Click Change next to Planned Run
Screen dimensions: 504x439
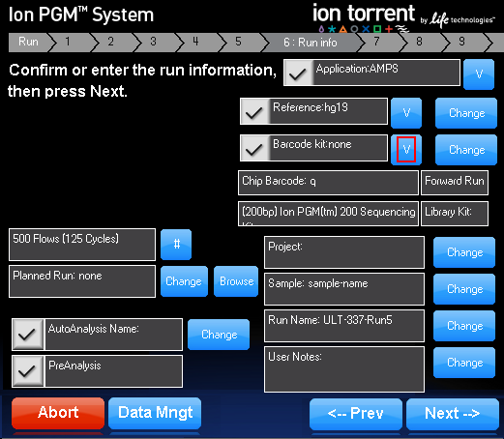click(184, 281)
